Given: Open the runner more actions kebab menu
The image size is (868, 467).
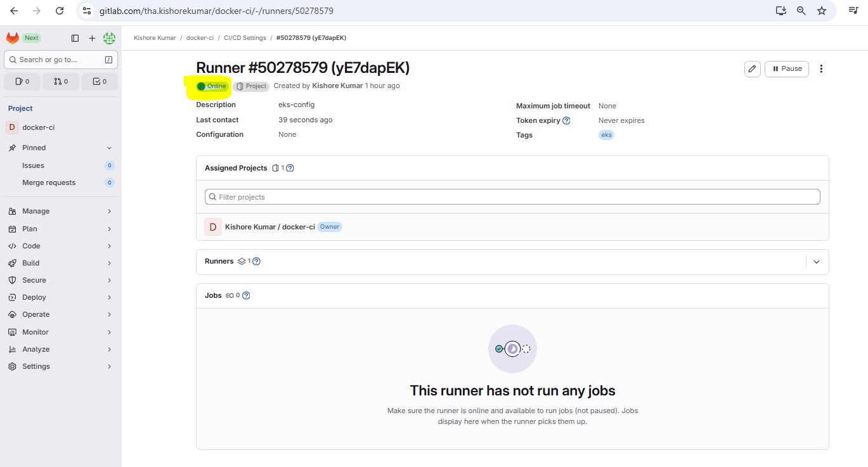Looking at the screenshot, I should tap(822, 68).
